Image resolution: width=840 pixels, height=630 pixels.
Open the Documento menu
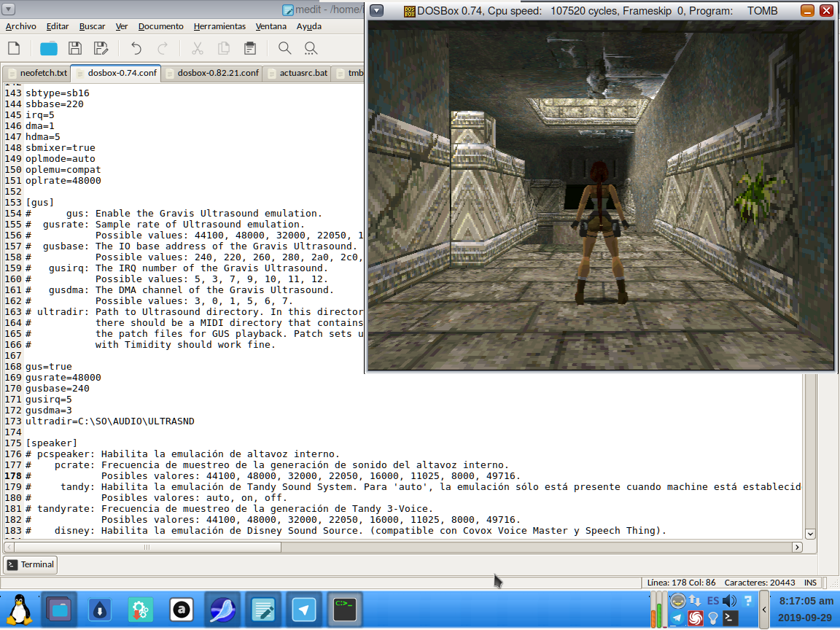click(160, 26)
